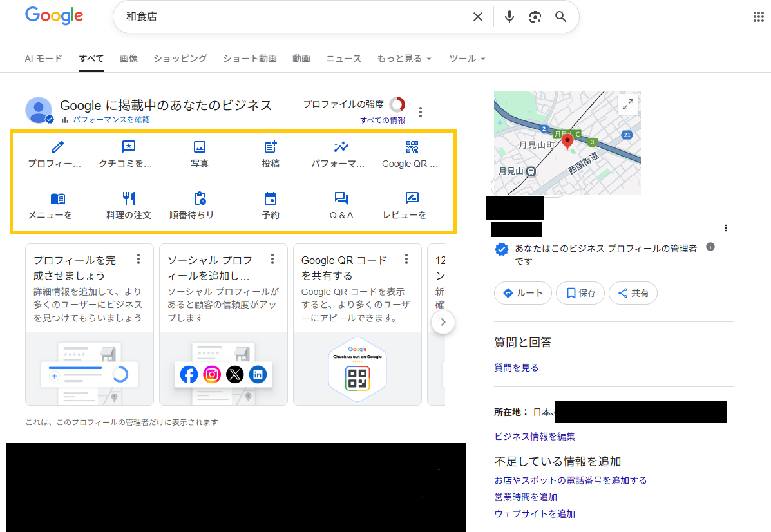771x532 pixels.
Task: Switch to the ニュース tab
Action: [x=344, y=59]
